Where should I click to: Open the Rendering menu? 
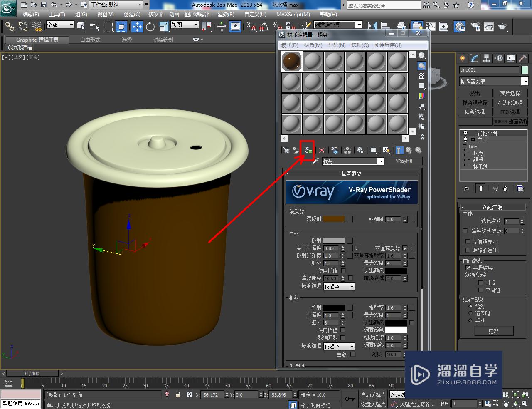(226, 14)
